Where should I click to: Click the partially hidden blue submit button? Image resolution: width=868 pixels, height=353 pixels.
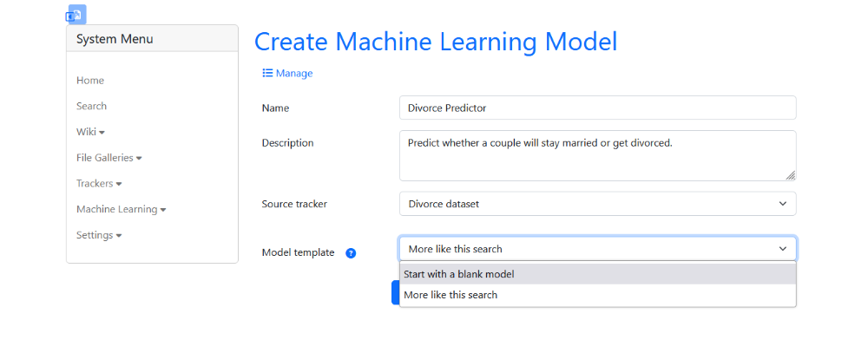coord(395,292)
